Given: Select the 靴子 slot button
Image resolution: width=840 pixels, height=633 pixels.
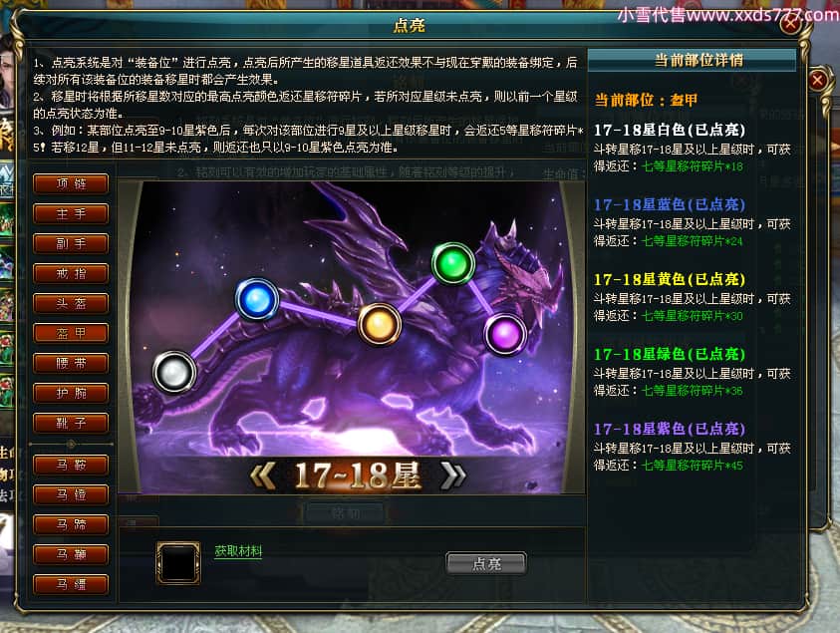Looking at the screenshot, I should click(71, 424).
